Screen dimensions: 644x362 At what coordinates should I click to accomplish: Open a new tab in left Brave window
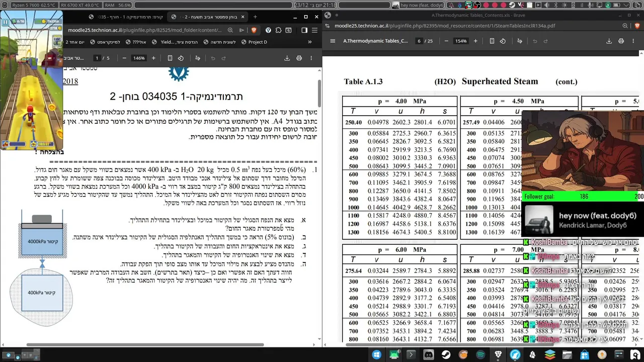tap(255, 17)
